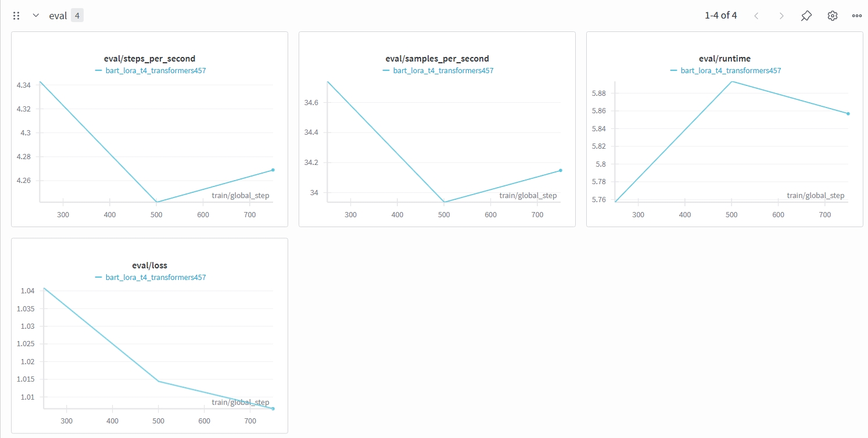The width and height of the screenshot is (868, 438).
Task: Click run legend in eval/runtime chart
Action: coord(730,71)
